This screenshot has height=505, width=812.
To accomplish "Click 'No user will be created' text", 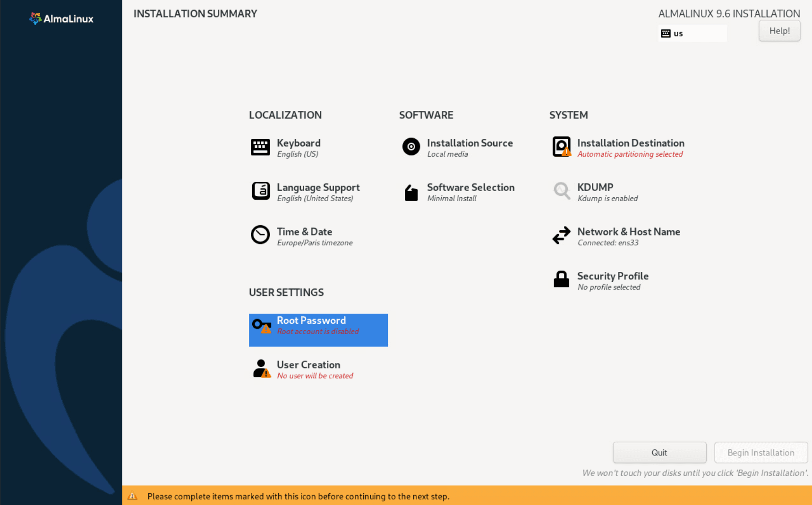I will (315, 376).
